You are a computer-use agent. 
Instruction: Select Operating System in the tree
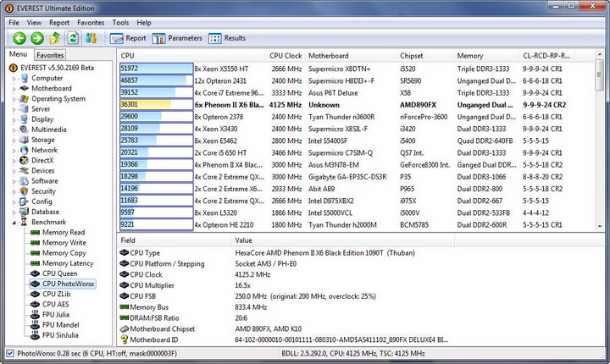click(58, 99)
